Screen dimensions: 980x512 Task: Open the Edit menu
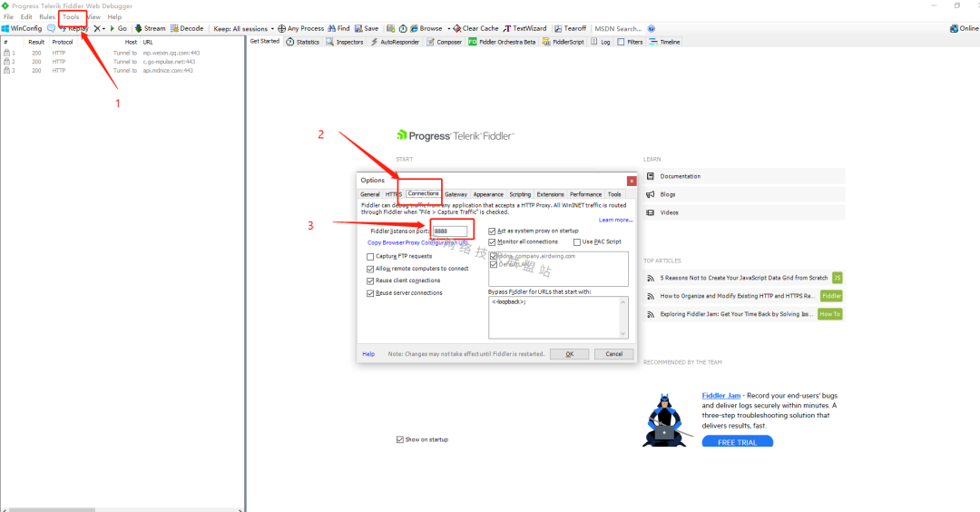click(26, 17)
